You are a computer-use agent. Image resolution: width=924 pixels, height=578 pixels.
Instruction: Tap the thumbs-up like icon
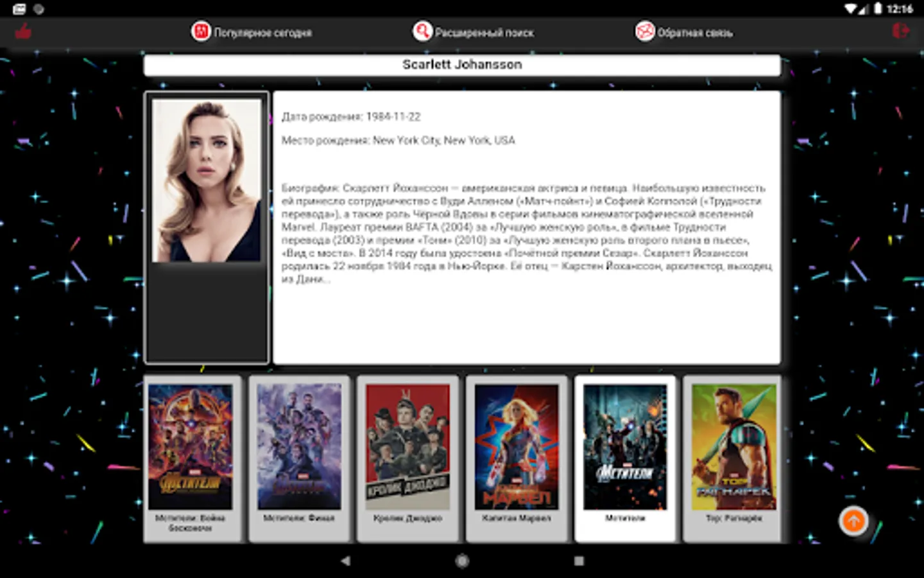click(x=23, y=31)
